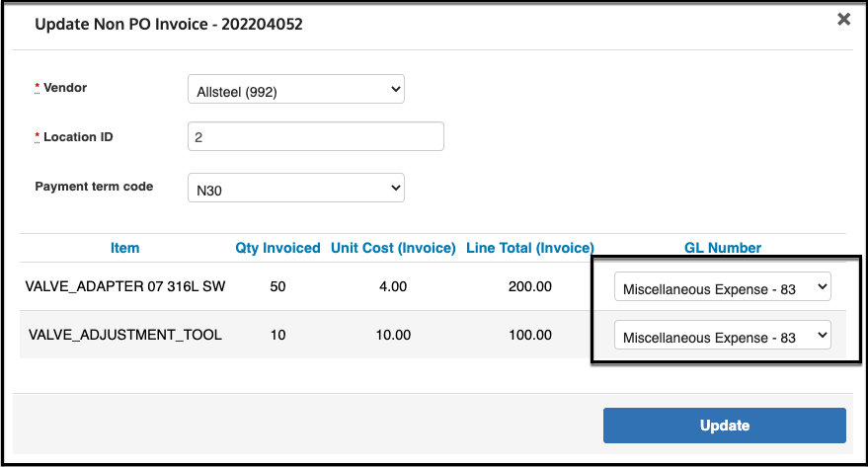The height and width of the screenshot is (467, 868).
Task: Open the Payment term code dropdown N30
Action: [x=296, y=188]
